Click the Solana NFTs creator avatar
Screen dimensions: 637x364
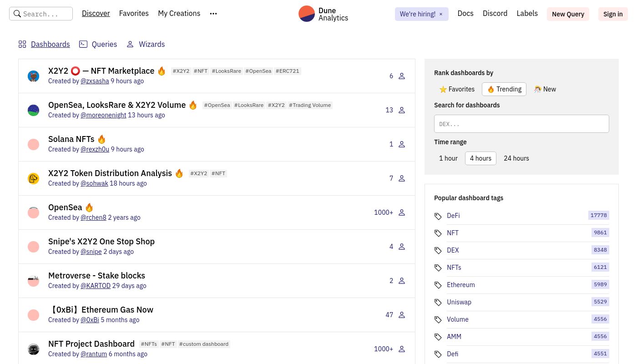pos(33,144)
